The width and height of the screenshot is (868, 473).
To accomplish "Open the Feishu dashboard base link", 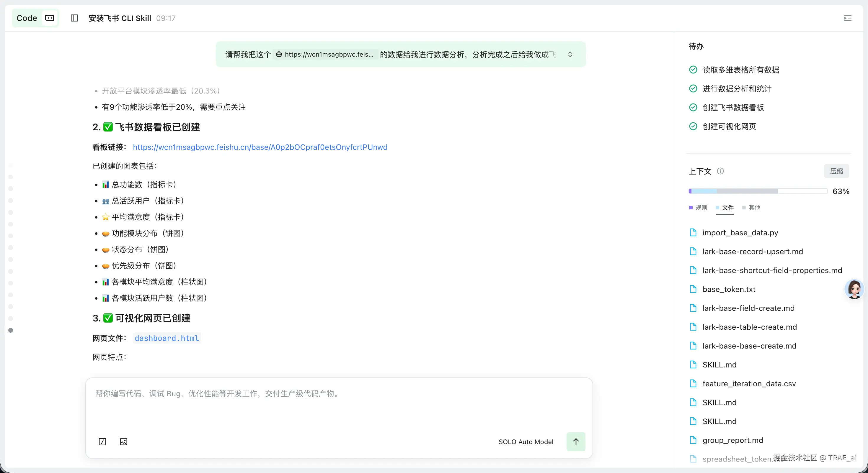I will (260, 147).
